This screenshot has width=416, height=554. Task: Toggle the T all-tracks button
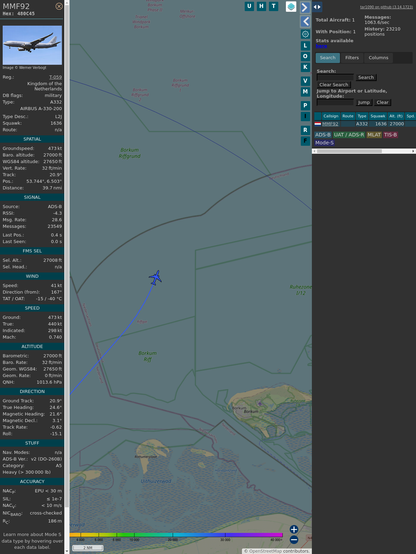click(x=273, y=6)
